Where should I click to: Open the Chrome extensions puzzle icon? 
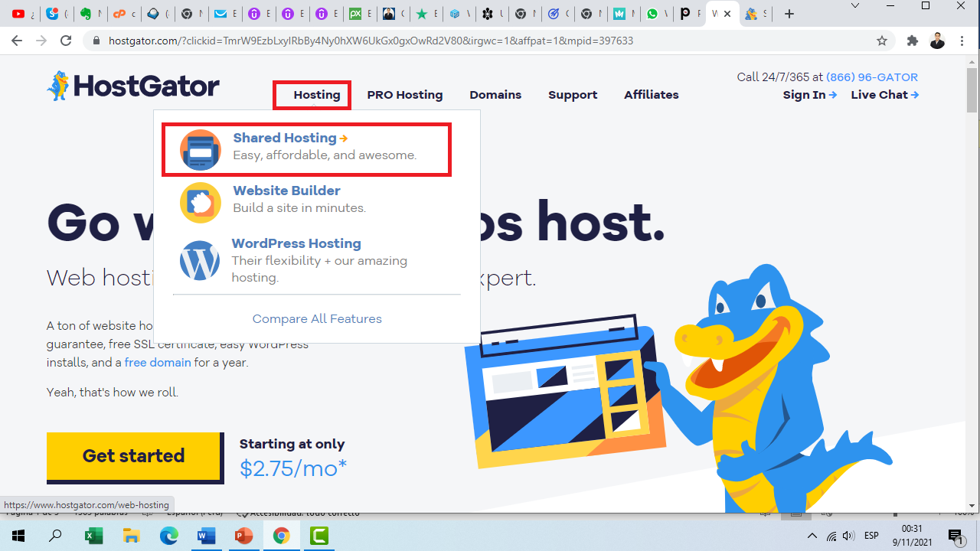coord(912,41)
